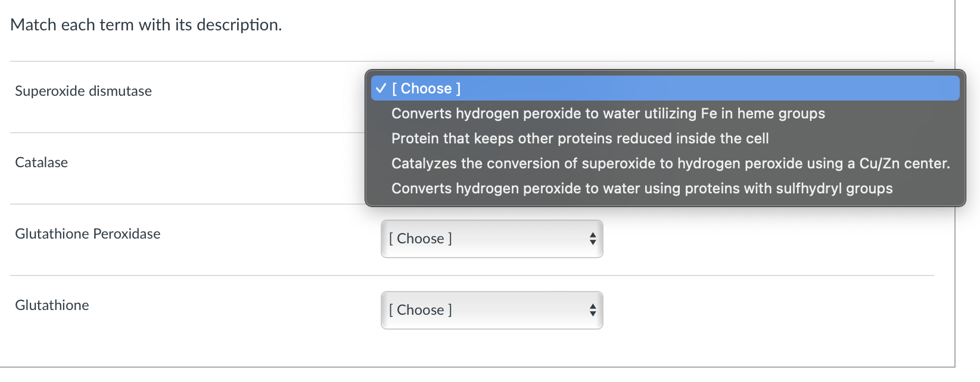Click inside the open answer selection list
This screenshot has width=980, height=382.
pos(655,138)
